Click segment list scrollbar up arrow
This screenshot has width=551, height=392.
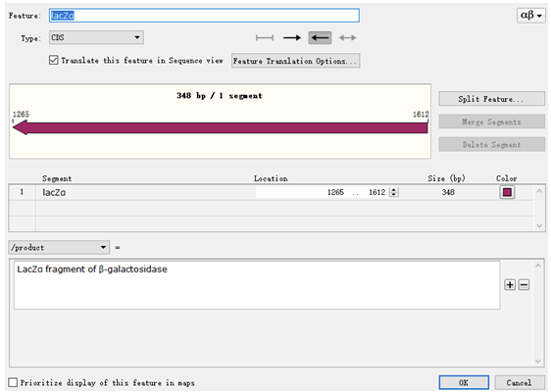(x=539, y=191)
